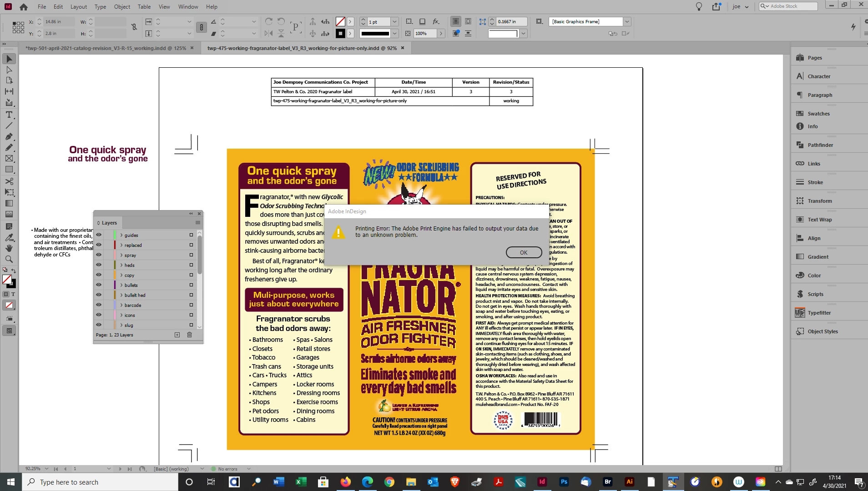Click the Home icon in the app bar

pos(24,7)
